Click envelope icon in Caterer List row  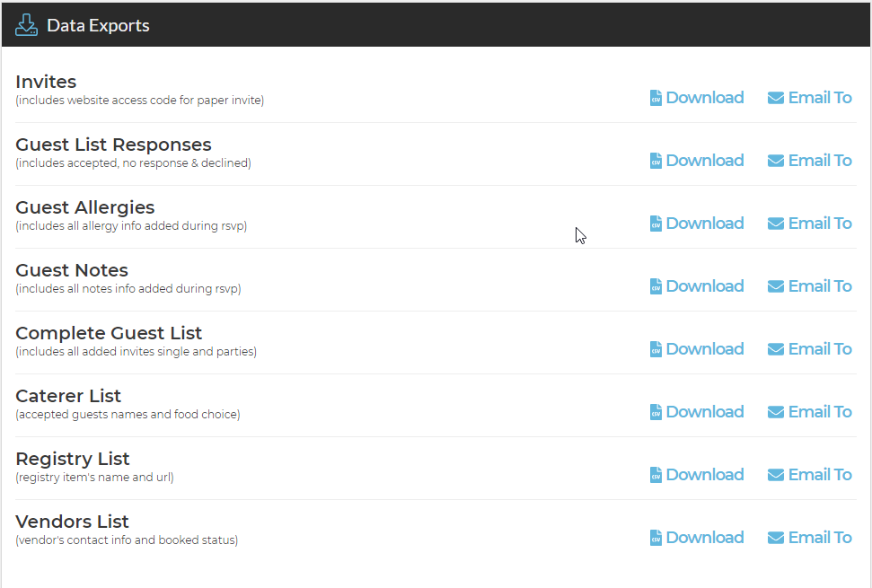click(x=775, y=412)
